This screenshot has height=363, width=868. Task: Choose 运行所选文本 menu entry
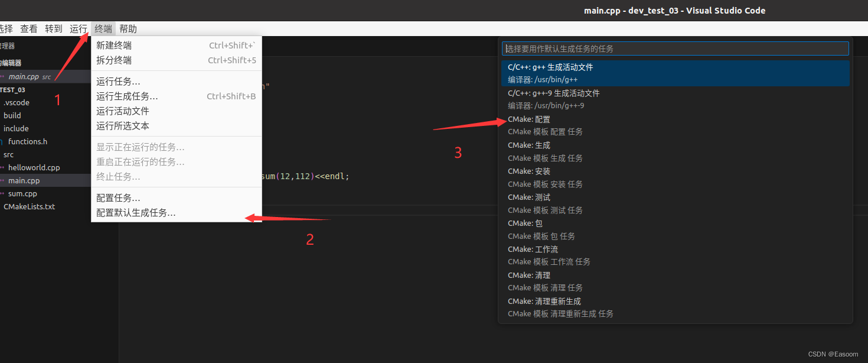177,126
